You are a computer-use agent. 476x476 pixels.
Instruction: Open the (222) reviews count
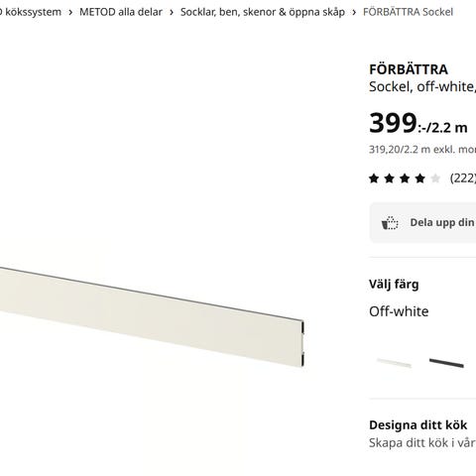pos(463,178)
